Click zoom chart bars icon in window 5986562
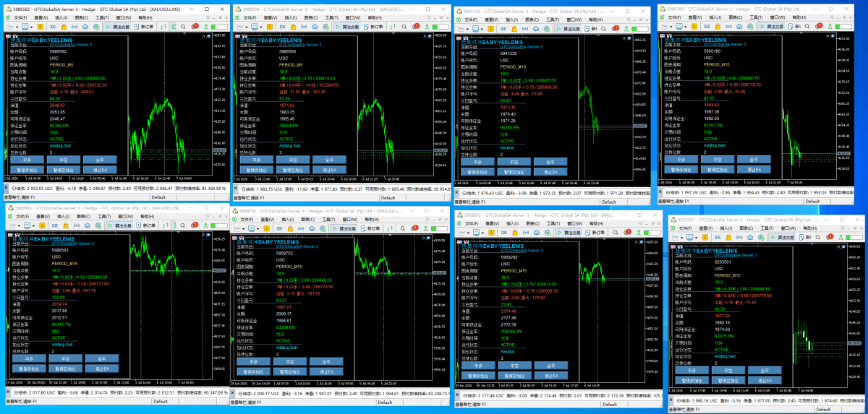Screen dimensions: 868x414 coord(174,27)
